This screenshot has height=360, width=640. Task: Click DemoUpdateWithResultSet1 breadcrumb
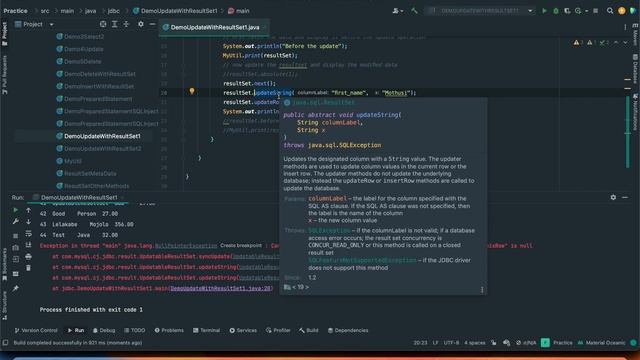click(175, 11)
